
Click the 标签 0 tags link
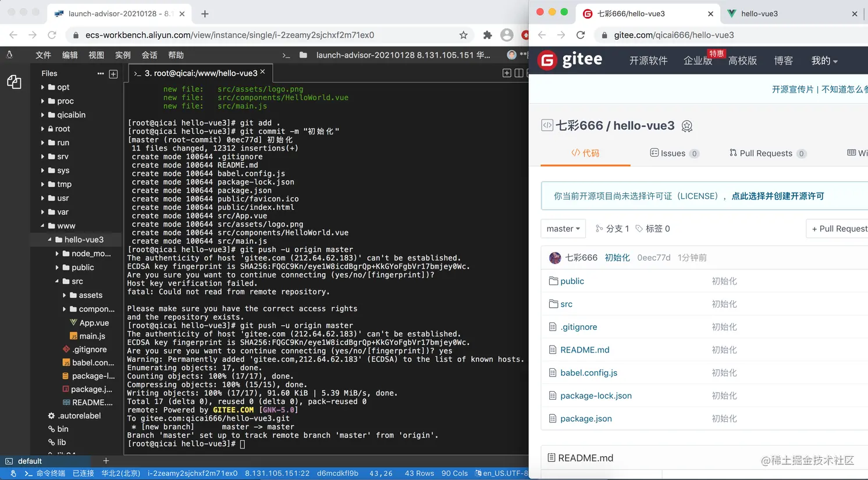tap(652, 229)
